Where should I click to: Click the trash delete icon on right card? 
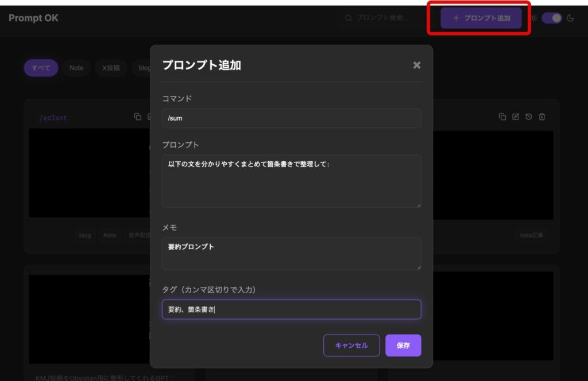(x=542, y=117)
